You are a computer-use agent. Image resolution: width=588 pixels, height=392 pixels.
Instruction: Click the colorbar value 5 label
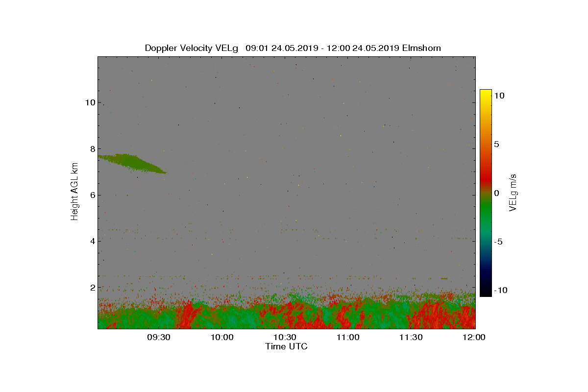[x=496, y=144]
